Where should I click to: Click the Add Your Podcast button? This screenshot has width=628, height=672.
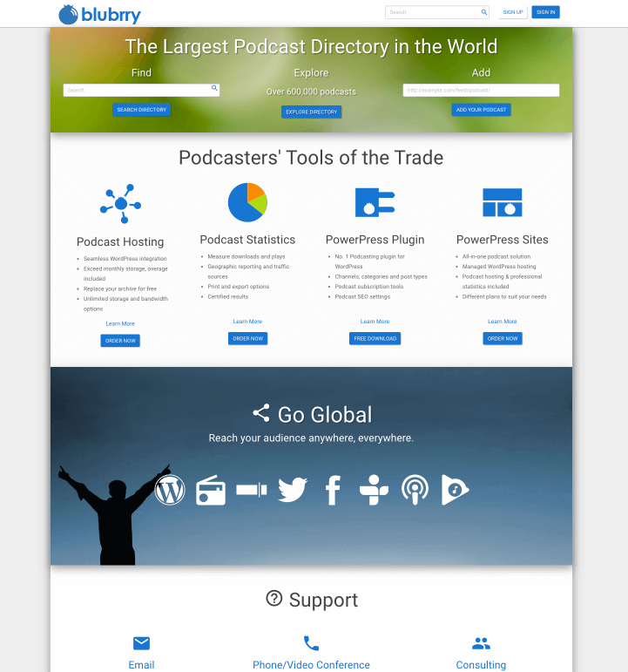point(481,110)
